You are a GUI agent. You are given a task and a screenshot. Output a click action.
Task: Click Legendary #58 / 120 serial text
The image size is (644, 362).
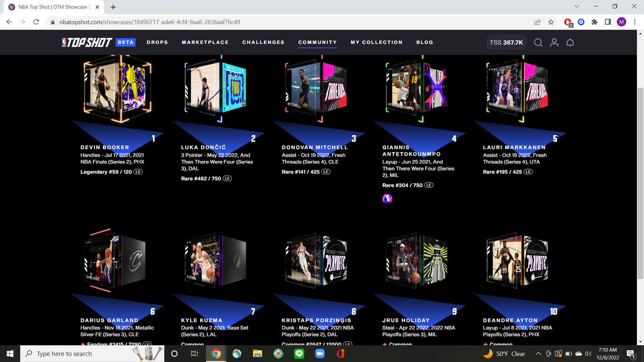[x=106, y=172]
